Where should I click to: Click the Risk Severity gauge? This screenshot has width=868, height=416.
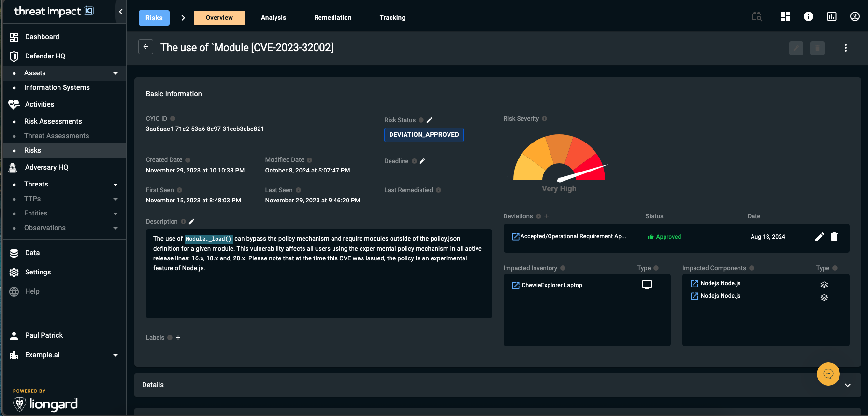click(559, 158)
